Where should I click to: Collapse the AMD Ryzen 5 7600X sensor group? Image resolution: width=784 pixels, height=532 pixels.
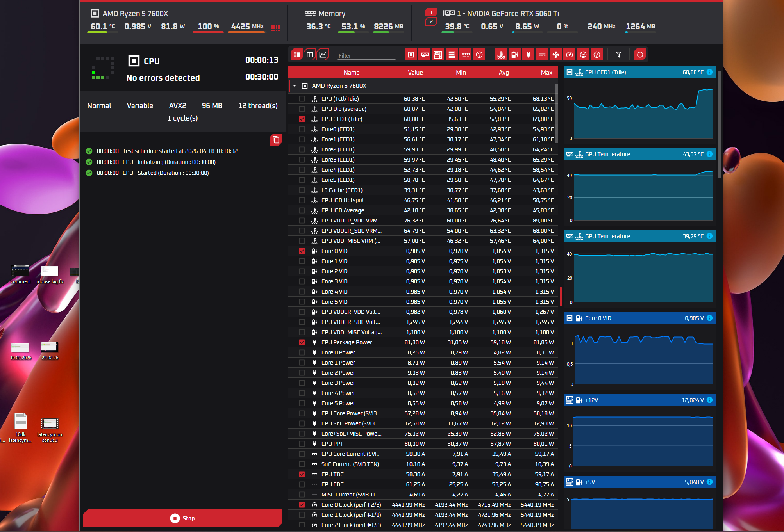click(x=295, y=86)
